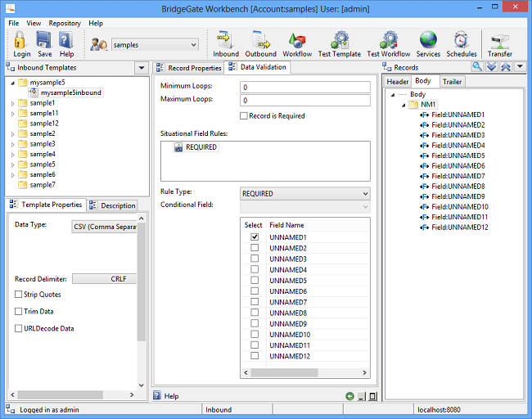Enable Strip Quotes option
The height and width of the screenshot is (419, 532).
(19, 294)
